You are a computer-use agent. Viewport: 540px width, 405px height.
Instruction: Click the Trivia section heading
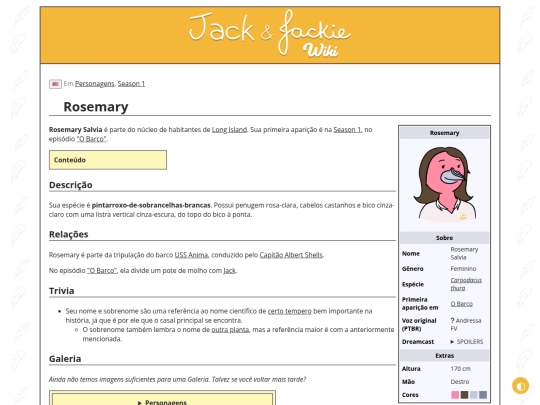(61, 291)
